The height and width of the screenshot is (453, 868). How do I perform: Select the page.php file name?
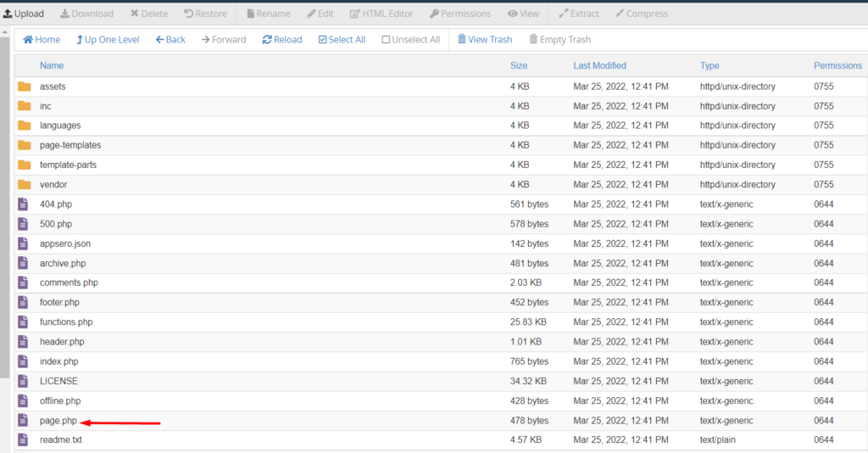click(x=58, y=421)
